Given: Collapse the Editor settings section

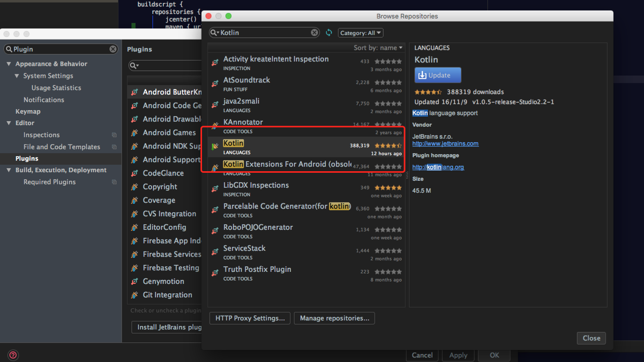Looking at the screenshot, I should pyautogui.click(x=9, y=123).
